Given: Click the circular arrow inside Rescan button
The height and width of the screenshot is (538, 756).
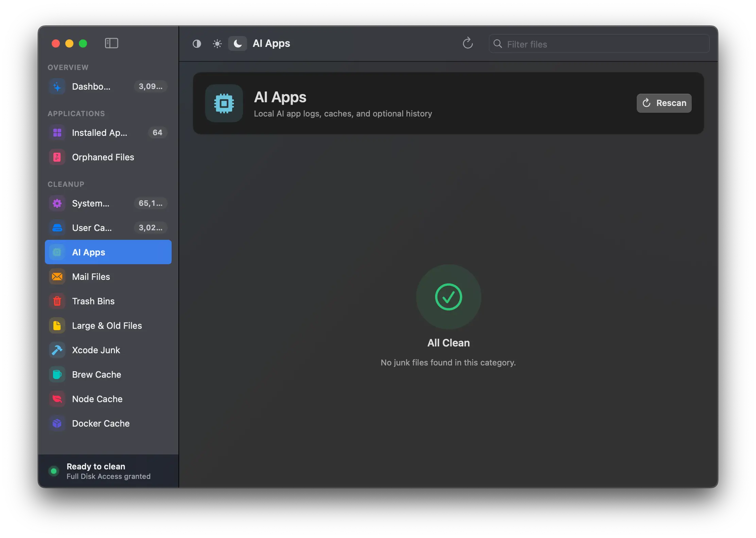Looking at the screenshot, I should click(x=647, y=103).
